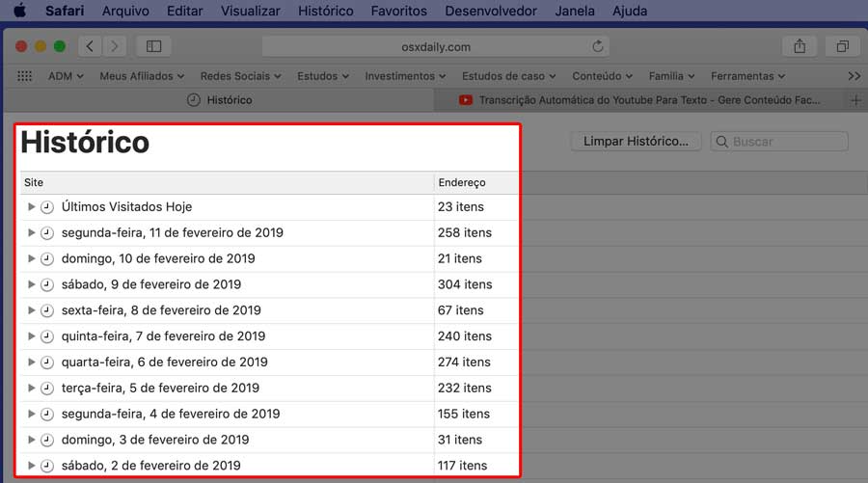The width and height of the screenshot is (868, 483).
Task: Sort by the Endereço column header
Action: [463, 182]
